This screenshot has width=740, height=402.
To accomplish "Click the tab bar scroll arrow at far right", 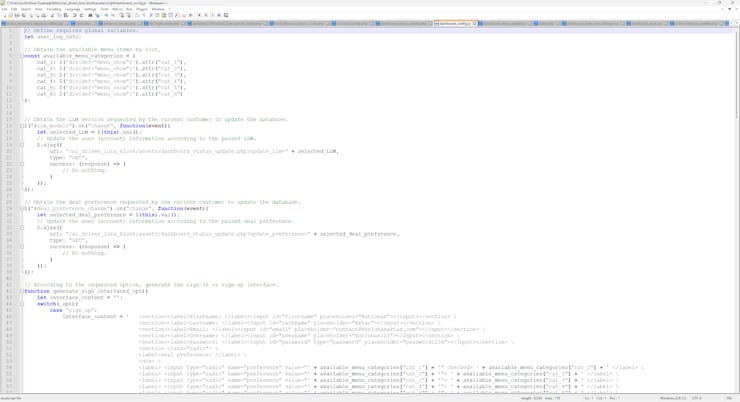I will 737,23.
